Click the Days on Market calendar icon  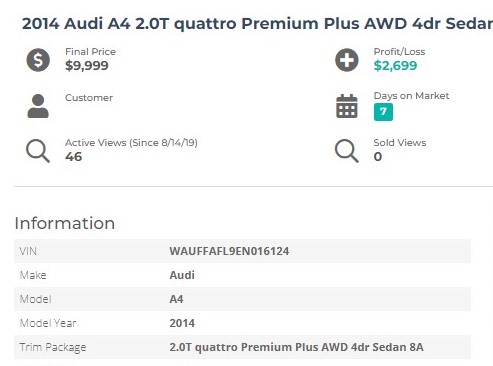click(x=347, y=106)
